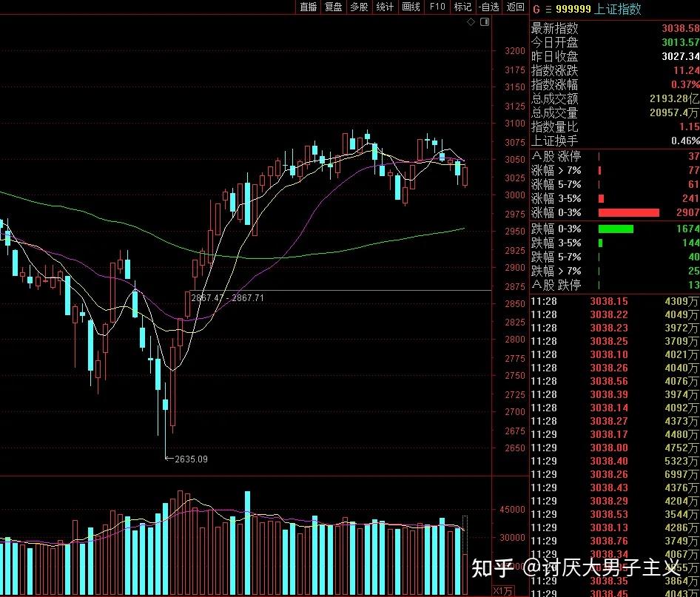Click the red G icon beside stock code
Viewport: 700px width, 597px height.
[536, 9]
